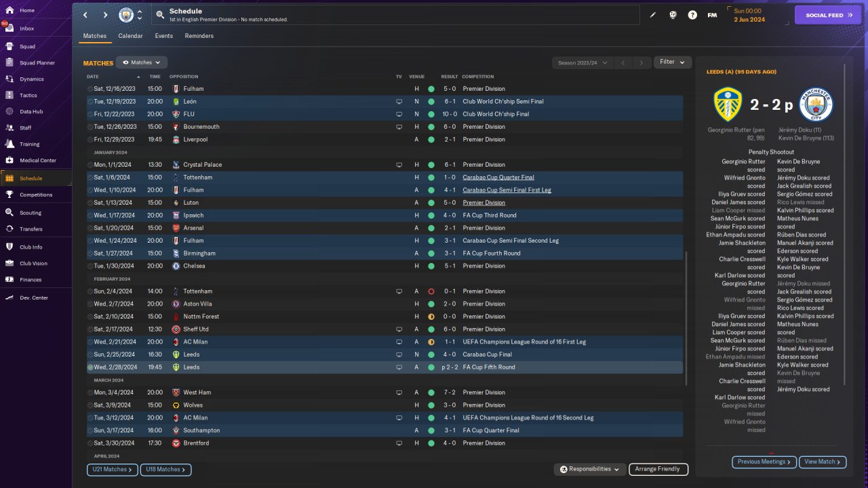The width and height of the screenshot is (868, 488).
Task: Click the Leeds crest in the match panel
Action: (x=727, y=105)
